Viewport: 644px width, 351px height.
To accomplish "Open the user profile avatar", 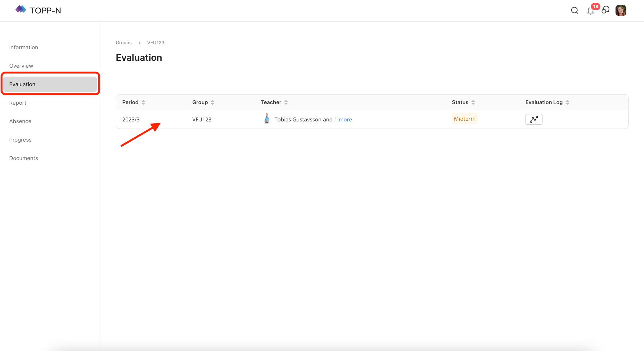I will click(621, 10).
